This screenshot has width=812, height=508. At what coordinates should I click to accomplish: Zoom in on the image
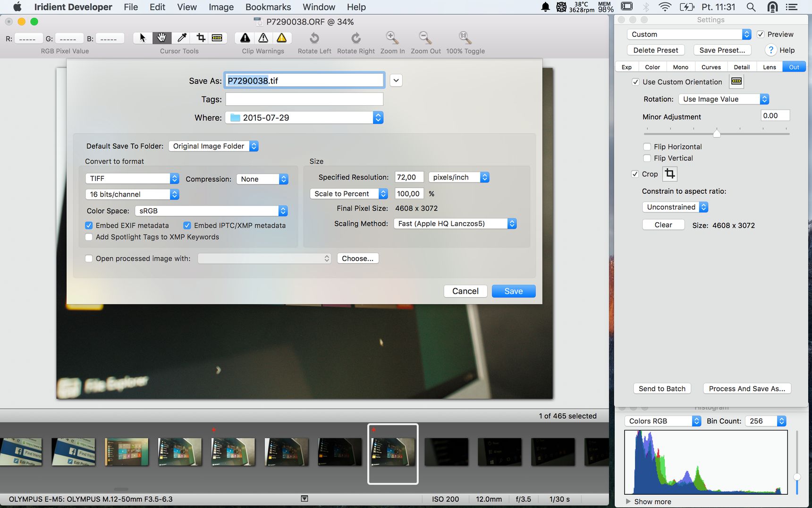[392, 38]
